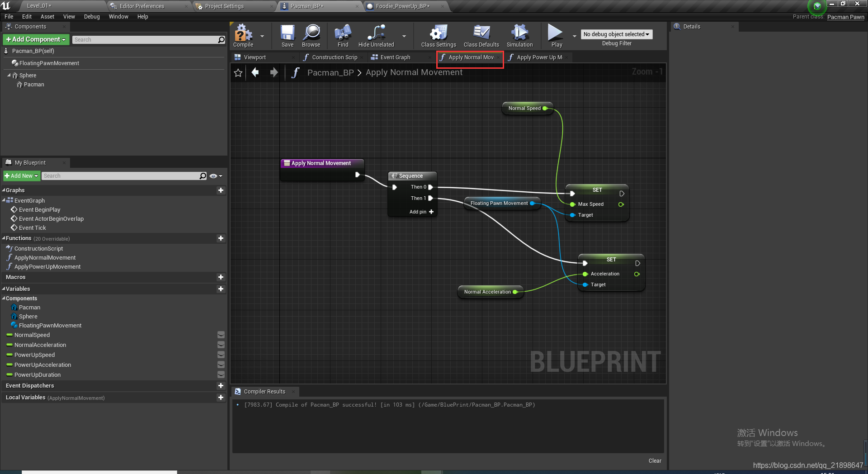
Task: Click the Max Speed output pin
Action: 621,204
